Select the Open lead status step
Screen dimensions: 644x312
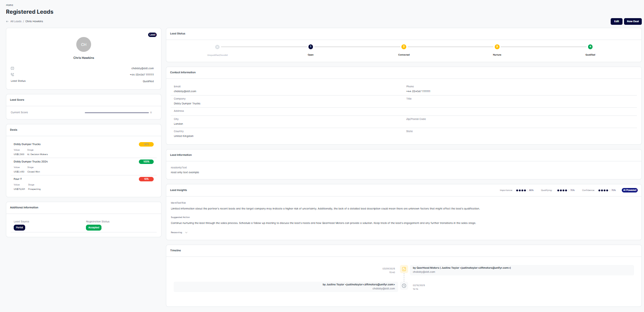coord(311,47)
